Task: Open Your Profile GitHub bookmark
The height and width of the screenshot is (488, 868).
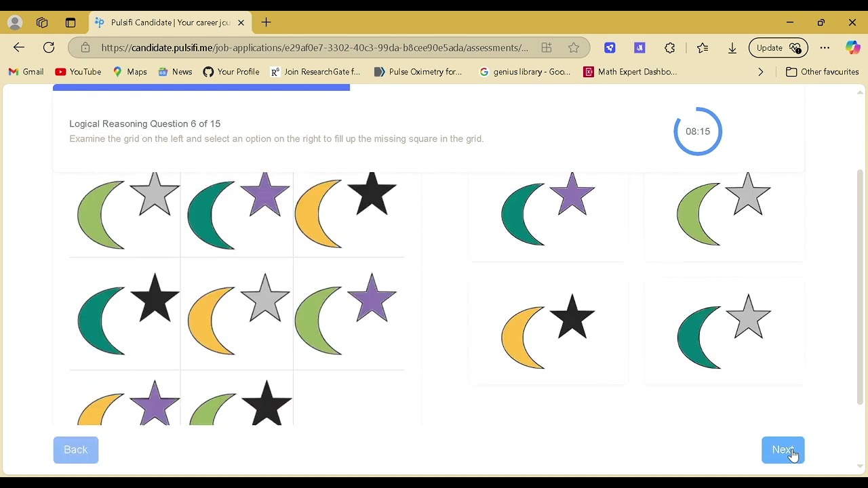Action: tap(231, 72)
